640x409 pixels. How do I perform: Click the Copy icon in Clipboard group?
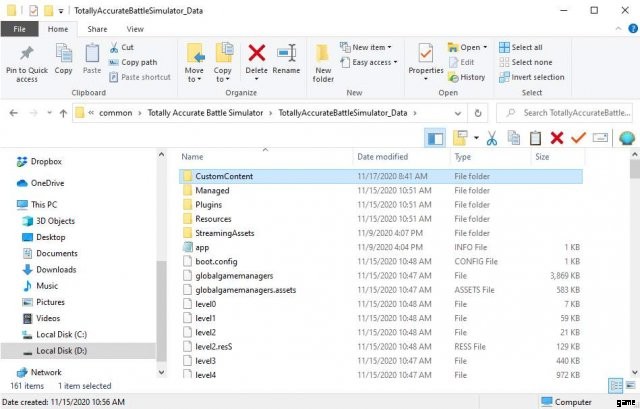[63, 58]
